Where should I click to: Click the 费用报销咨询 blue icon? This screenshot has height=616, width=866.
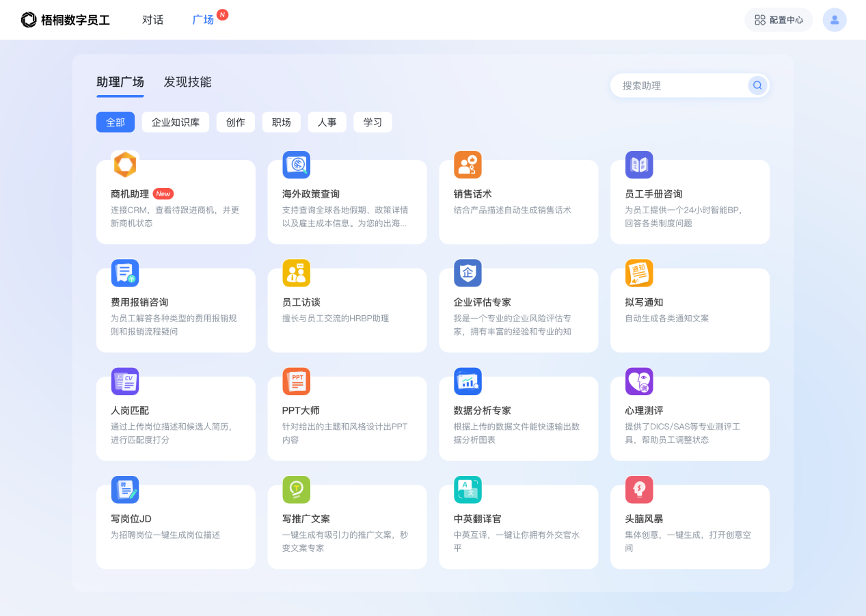pyautogui.click(x=125, y=273)
